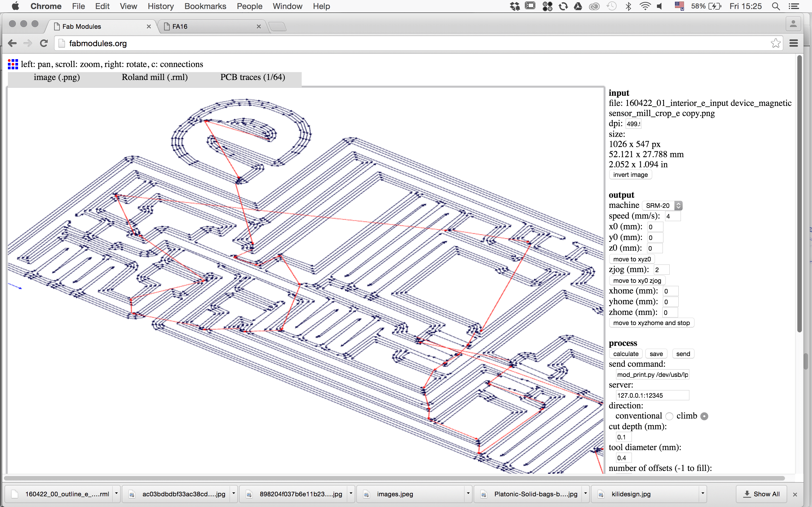
Task: Bookmark this page with the star icon
Action: click(x=775, y=43)
